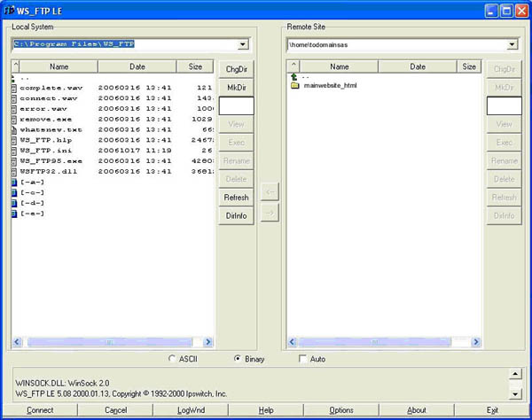The height and width of the screenshot is (420, 532).
Task: Click the upload right-arrow transfer button
Action: [270, 213]
